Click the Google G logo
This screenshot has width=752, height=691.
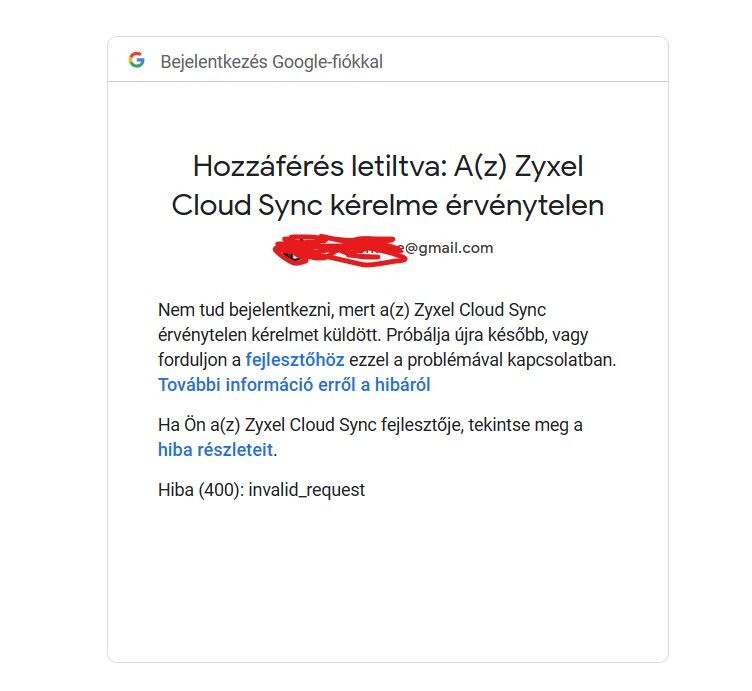pyautogui.click(x=137, y=60)
